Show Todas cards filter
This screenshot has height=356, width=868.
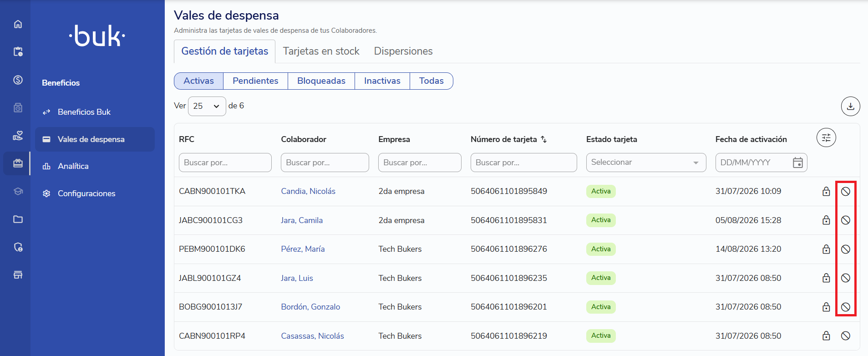(x=431, y=81)
